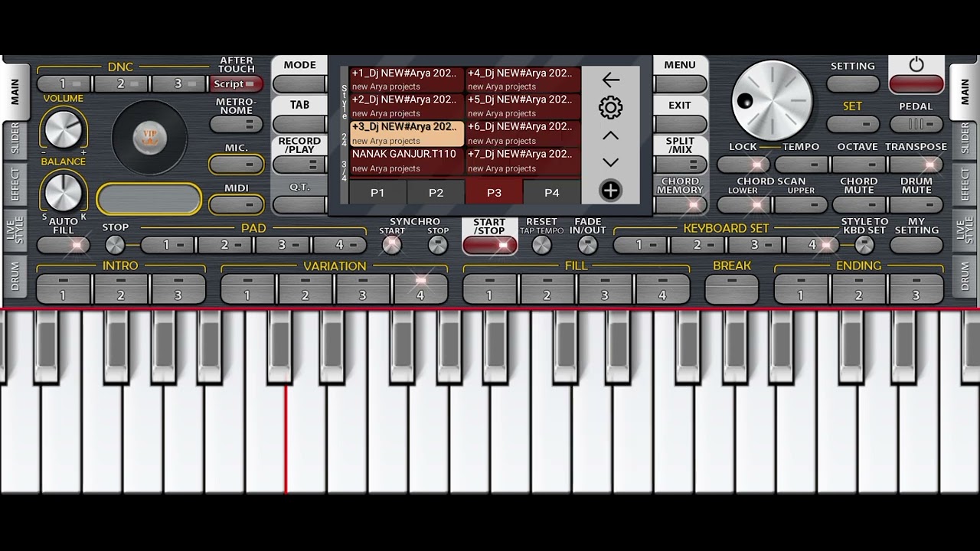Tap the Reset Tap Tempo knob

click(x=541, y=245)
